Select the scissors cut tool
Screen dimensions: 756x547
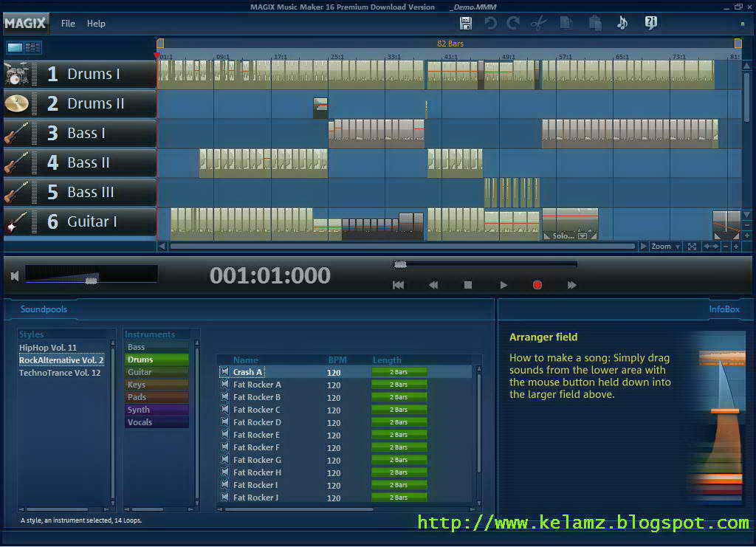pyautogui.click(x=538, y=23)
